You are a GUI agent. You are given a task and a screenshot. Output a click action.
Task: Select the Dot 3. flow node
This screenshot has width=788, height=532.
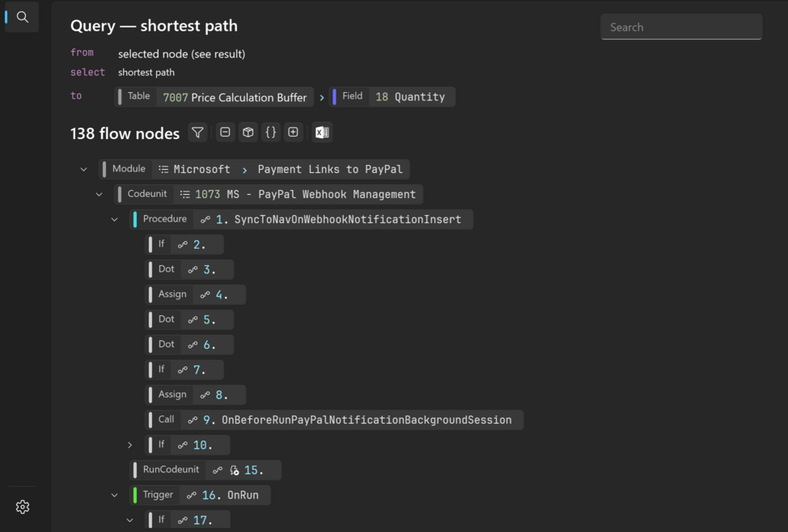189,270
